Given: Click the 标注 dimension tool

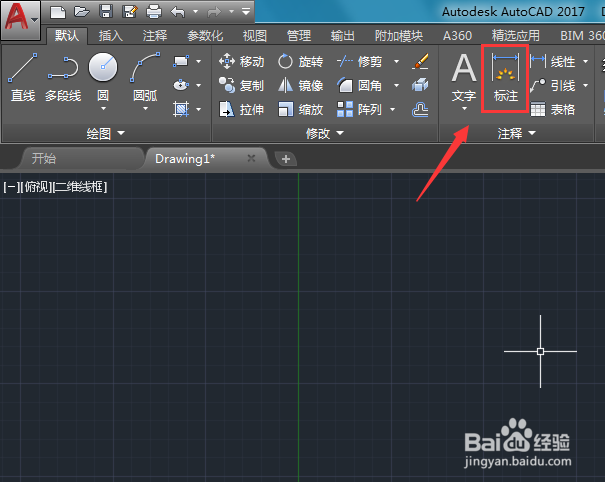Looking at the screenshot, I should click(505, 78).
